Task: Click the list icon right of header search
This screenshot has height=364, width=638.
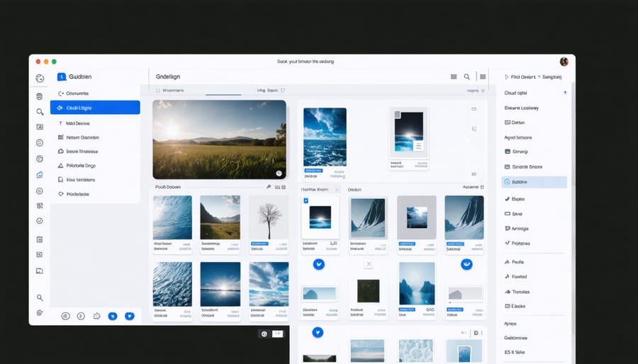Action: pyautogui.click(x=483, y=76)
